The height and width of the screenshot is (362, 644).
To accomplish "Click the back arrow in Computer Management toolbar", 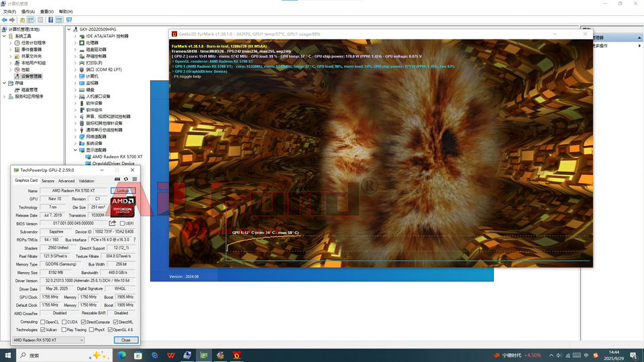I will click(x=5, y=20).
